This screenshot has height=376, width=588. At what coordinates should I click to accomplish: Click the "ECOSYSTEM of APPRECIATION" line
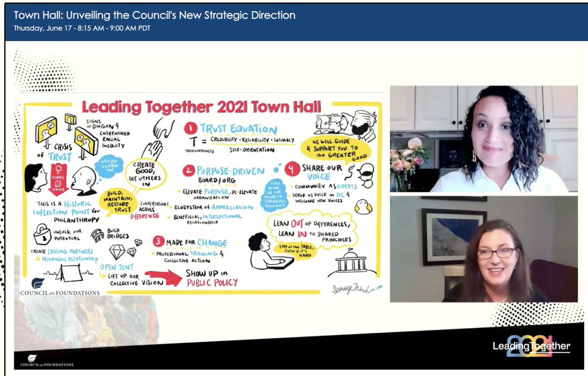pyautogui.click(x=214, y=207)
